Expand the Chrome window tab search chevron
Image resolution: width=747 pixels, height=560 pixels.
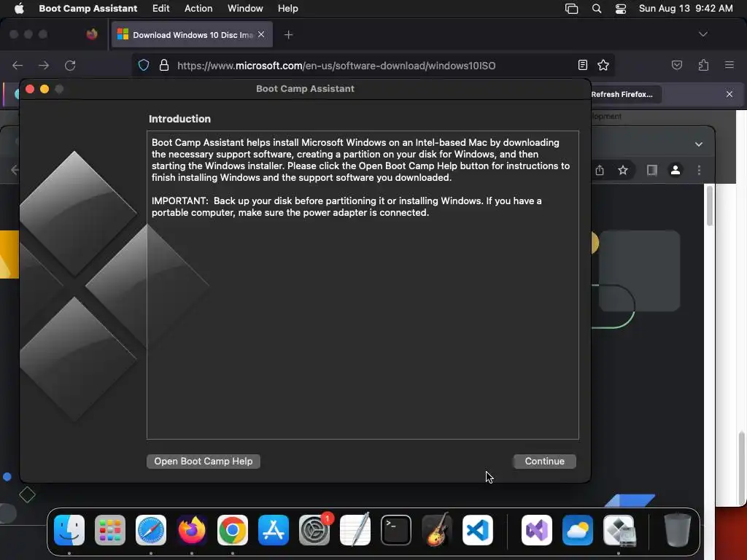point(698,144)
